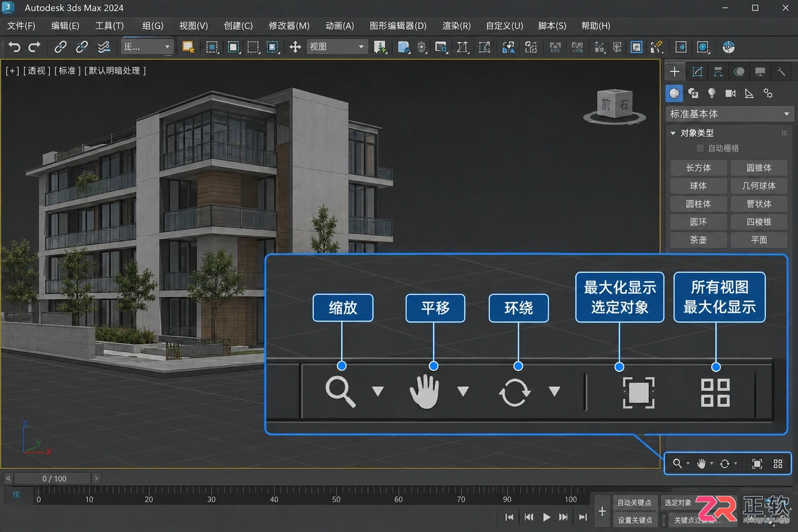Open small Zoom tool flyout arrow
This screenshot has width=798, height=532.
tap(688, 463)
